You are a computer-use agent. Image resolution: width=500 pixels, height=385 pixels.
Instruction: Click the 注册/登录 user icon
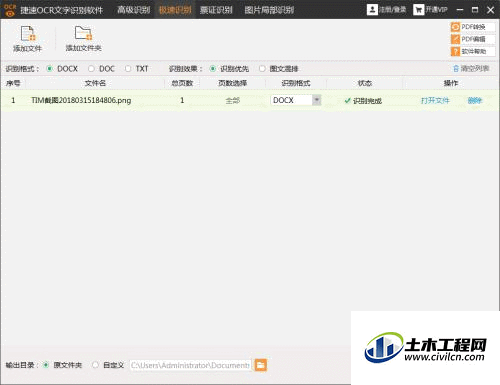click(372, 10)
